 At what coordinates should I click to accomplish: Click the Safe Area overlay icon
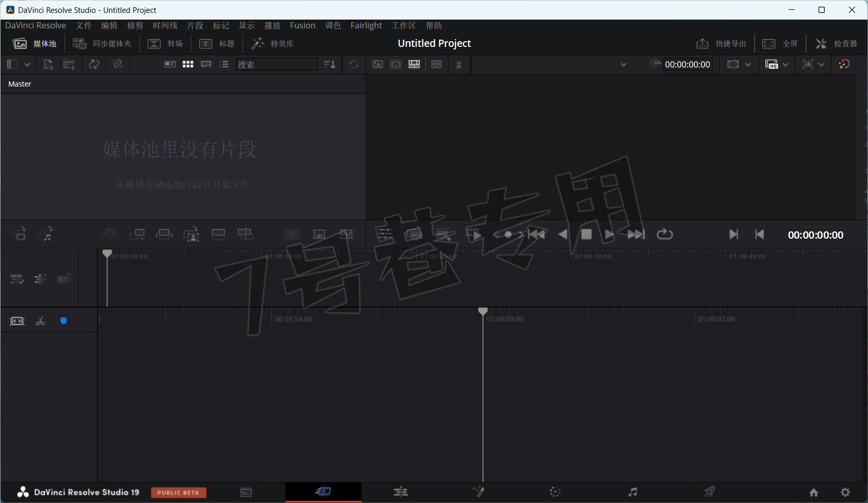click(x=733, y=64)
